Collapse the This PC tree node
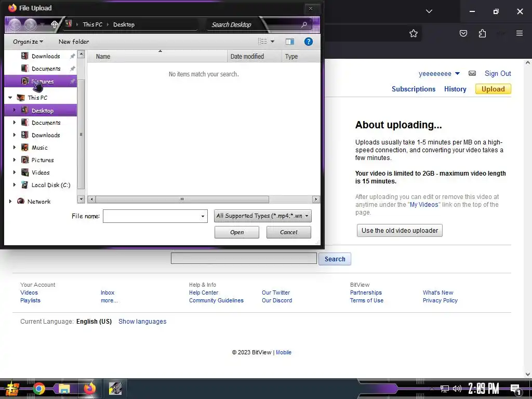532x399 pixels. click(x=10, y=98)
